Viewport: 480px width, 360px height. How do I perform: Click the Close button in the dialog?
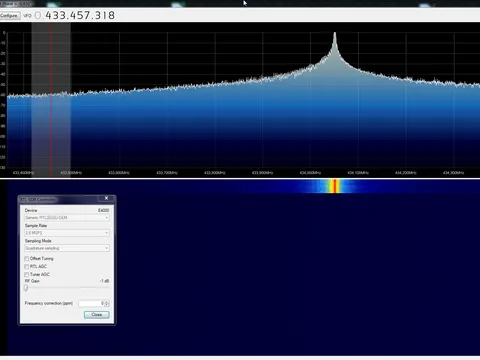click(x=97, y=315)
